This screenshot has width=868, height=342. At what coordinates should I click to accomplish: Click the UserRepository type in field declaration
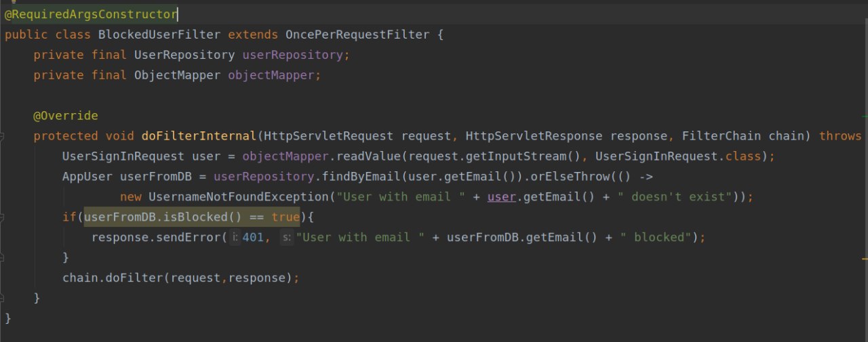(x=184, y=55)
